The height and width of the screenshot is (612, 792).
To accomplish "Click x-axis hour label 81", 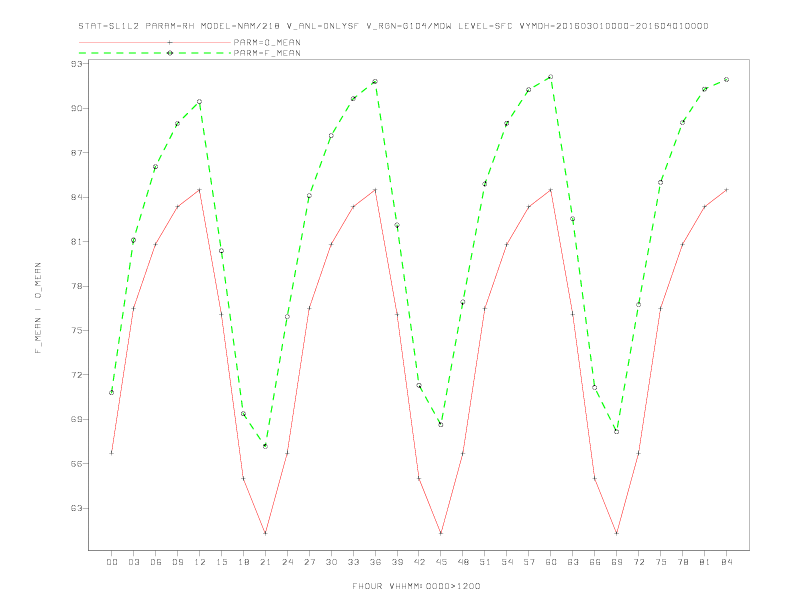I will point(705,562).
